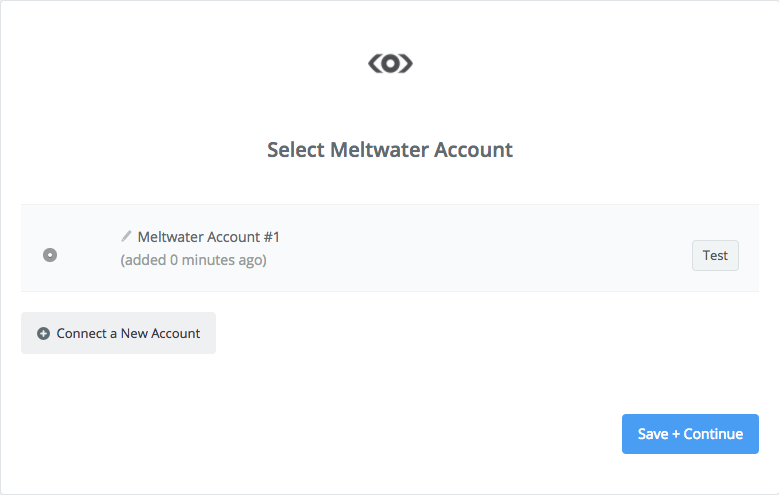Run the Test button for the account
779x495 pixels.
715,255
